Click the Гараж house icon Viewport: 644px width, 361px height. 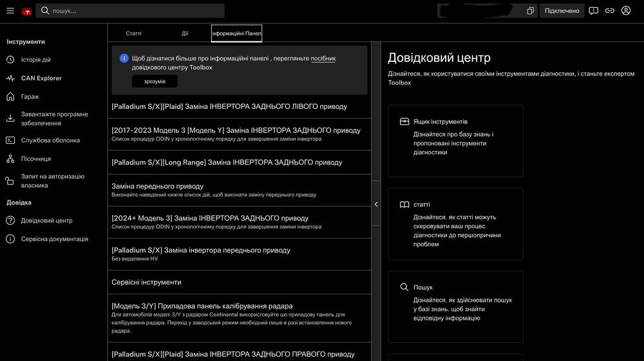[10, 96]
